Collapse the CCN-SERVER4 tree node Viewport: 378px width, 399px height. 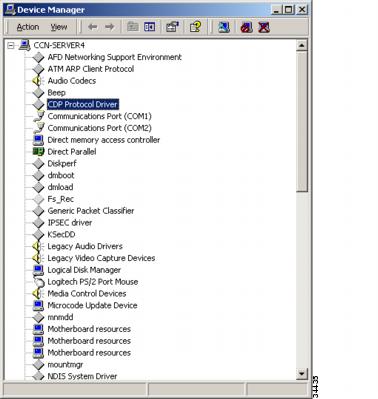tap(11, 45)
